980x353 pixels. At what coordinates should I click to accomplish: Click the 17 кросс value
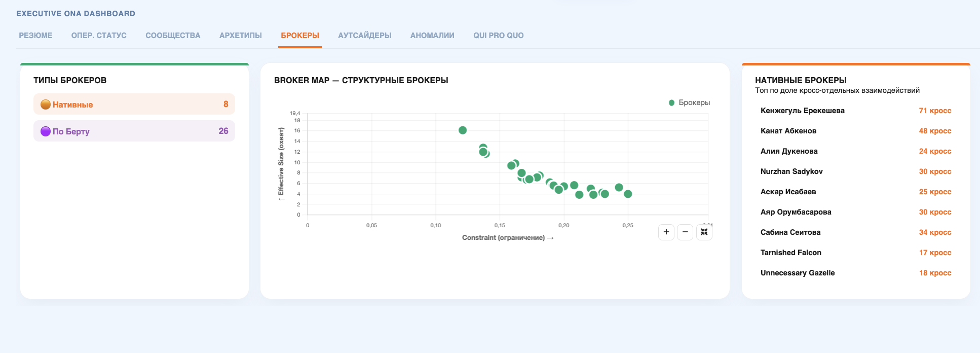(935, 253)
